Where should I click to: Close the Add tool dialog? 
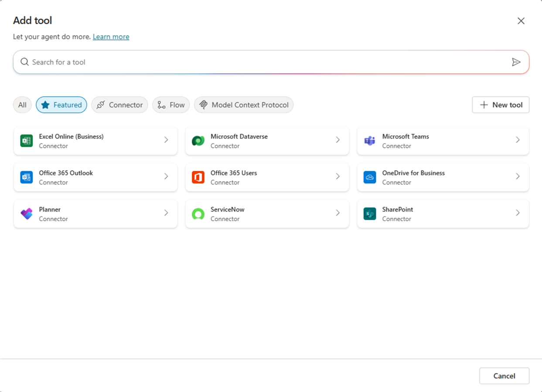[x=521, y=21]
